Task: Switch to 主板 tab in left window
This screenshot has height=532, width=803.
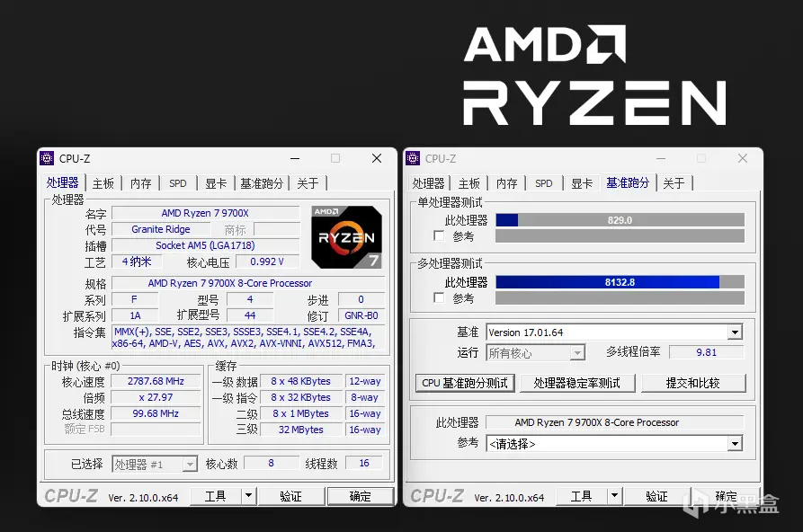Action: pyautogui.click(x=103, y=183)
